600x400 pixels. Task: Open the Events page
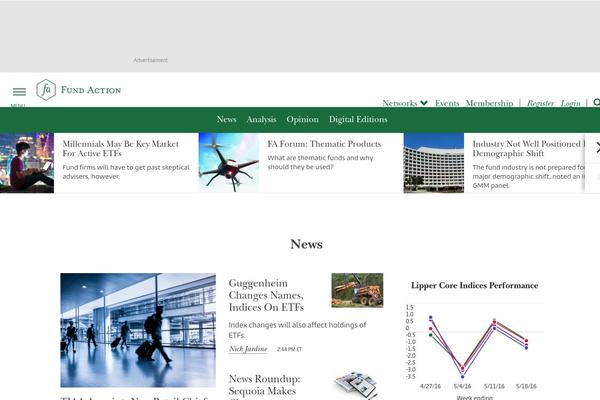(x=447, y=103)
